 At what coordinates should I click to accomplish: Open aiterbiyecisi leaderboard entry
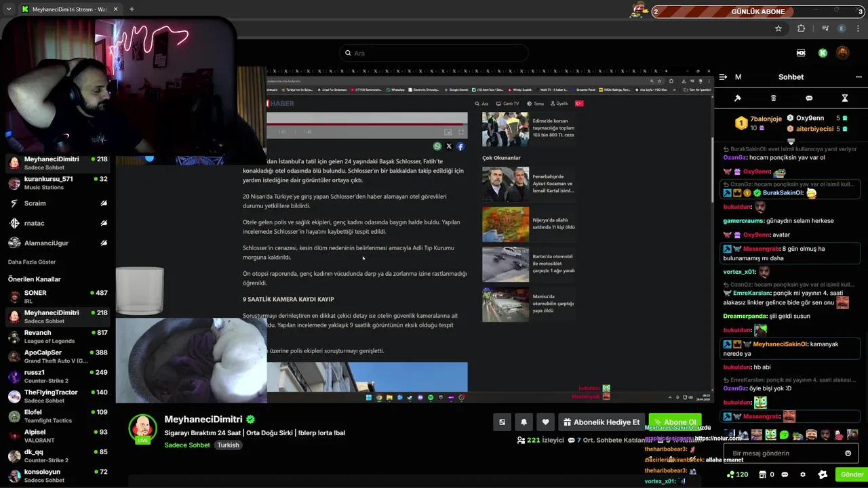pyautogui.click(x=817, y=129)
